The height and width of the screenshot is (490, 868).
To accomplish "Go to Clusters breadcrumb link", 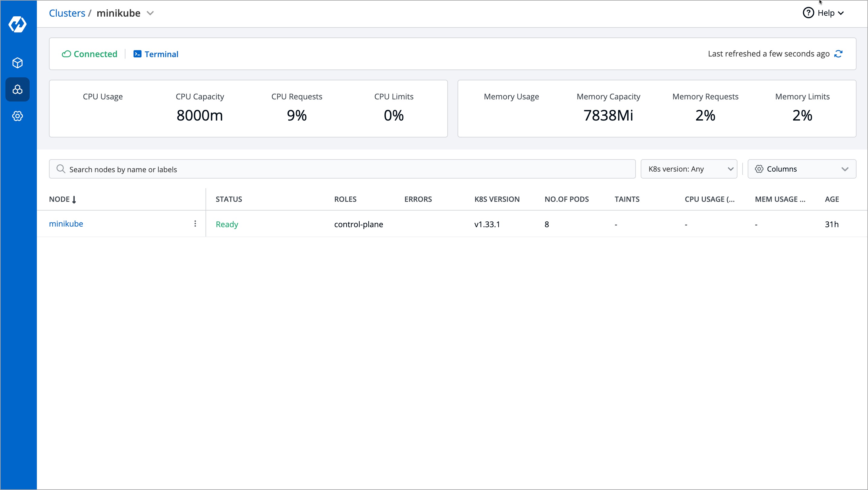I will pyautogui.click(x=67, y=13).
